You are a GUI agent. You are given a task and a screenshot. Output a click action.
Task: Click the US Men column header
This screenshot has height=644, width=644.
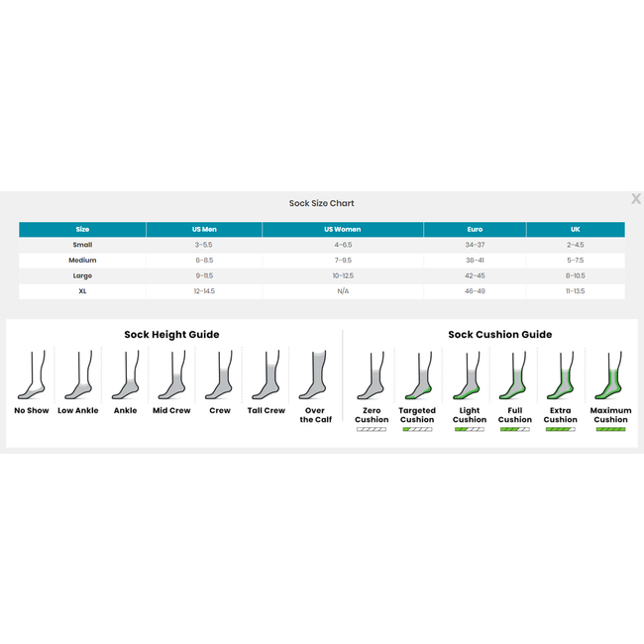204,229
